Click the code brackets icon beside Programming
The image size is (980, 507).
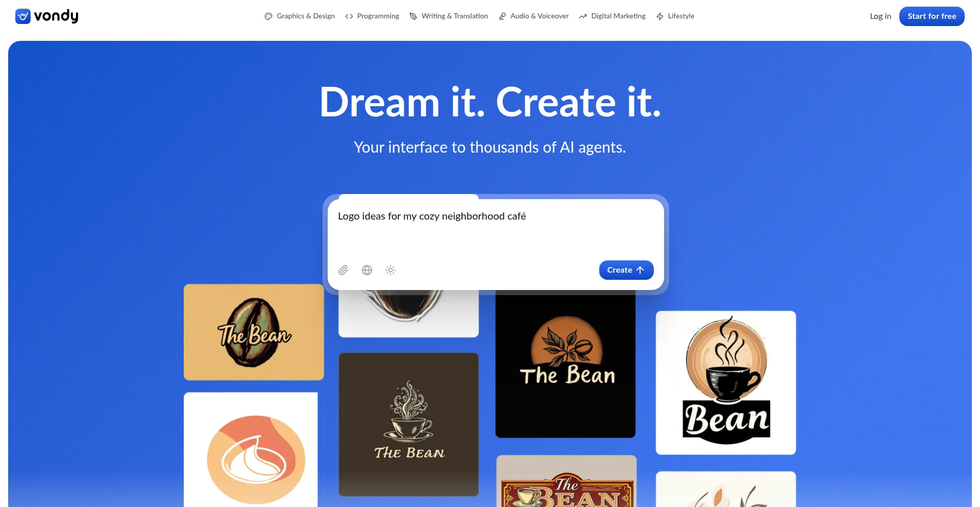pos(349,16)
